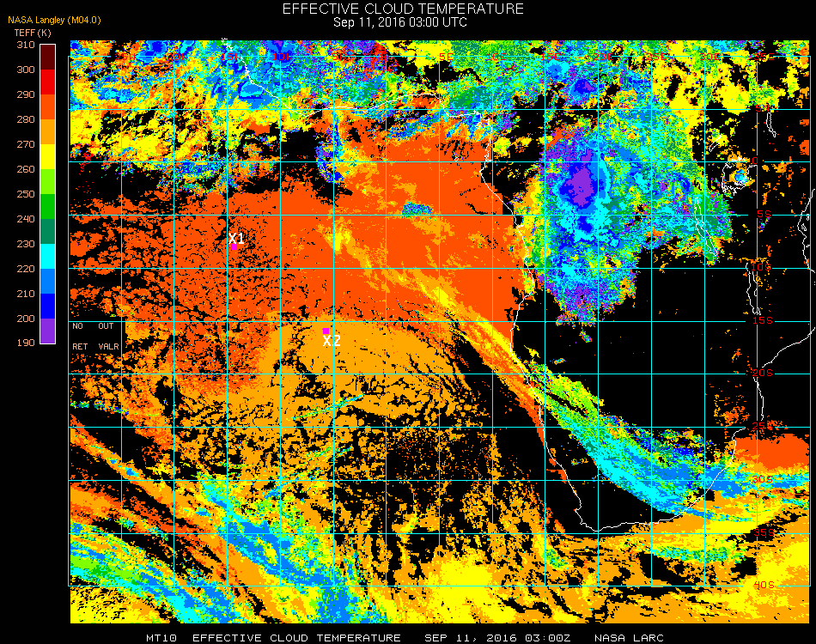Select the yellow 260–270 K legend band
816x644 pixels.
[x=47, y=157]
